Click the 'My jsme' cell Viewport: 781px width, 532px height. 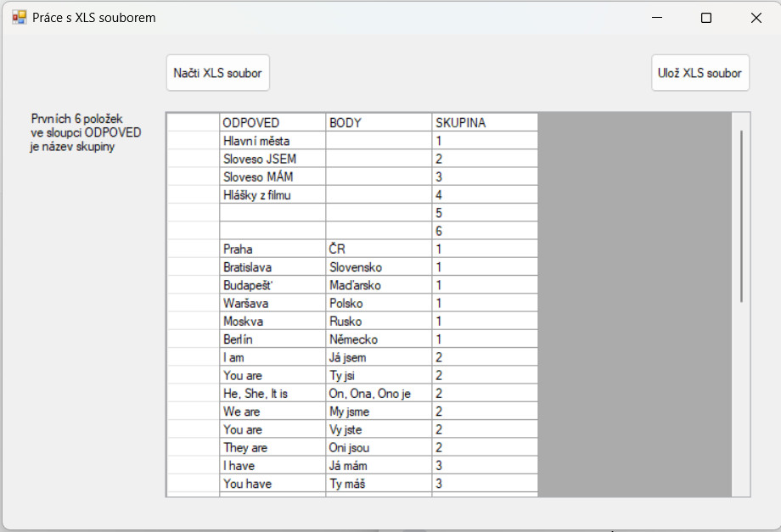[x=379, y=411]
